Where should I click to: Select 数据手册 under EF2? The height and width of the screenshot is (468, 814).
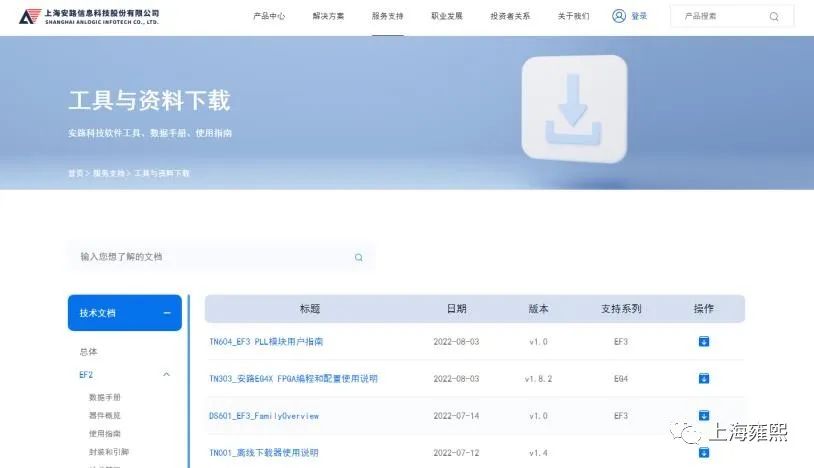(x=103, y=397)
